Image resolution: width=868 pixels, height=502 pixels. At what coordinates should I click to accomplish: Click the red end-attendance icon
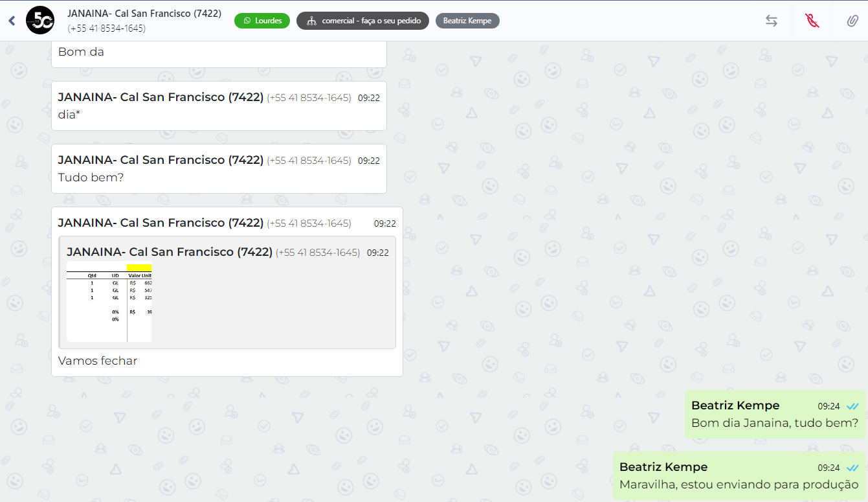click(812, 21)
